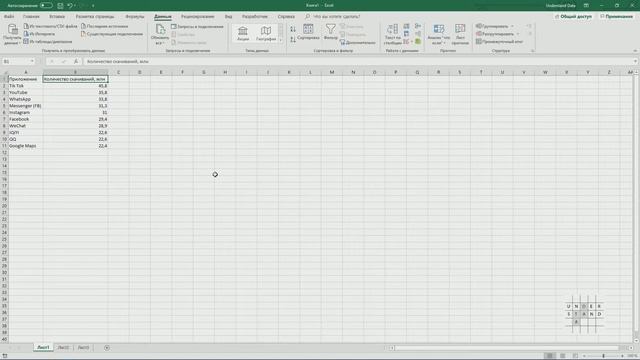The image size is (640, 360).
Task: Expand the data types gallery arrow
Action: (x=280, y=40)
